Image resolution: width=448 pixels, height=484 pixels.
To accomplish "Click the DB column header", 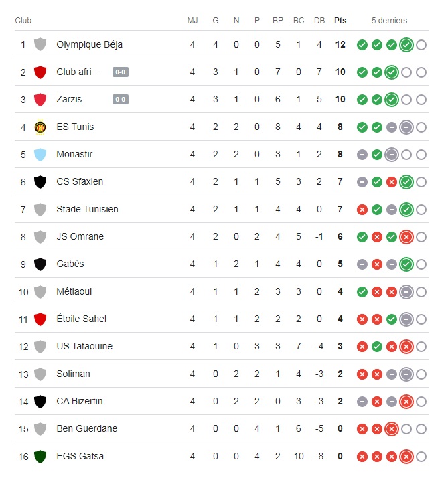I will tap(319, 21).
